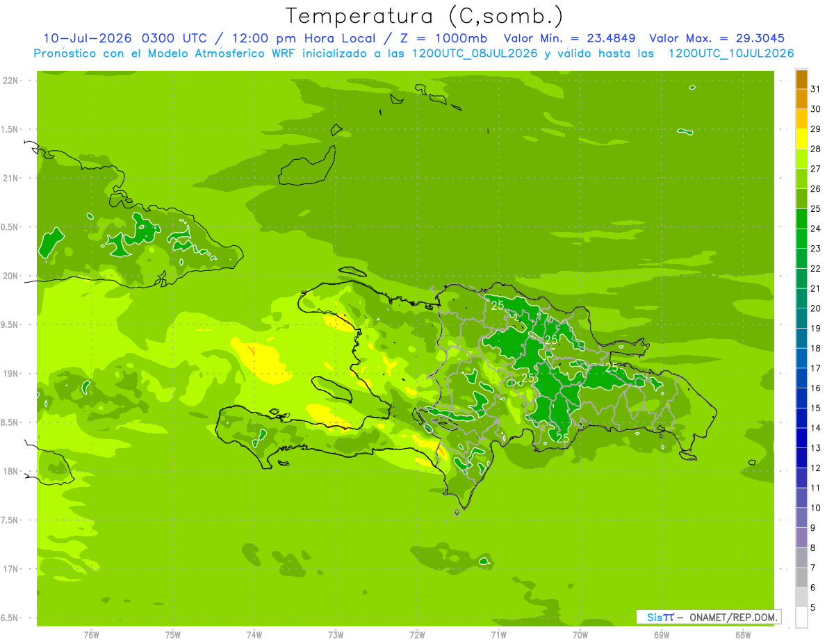Click the blue 'Sis' logo text

654,617
